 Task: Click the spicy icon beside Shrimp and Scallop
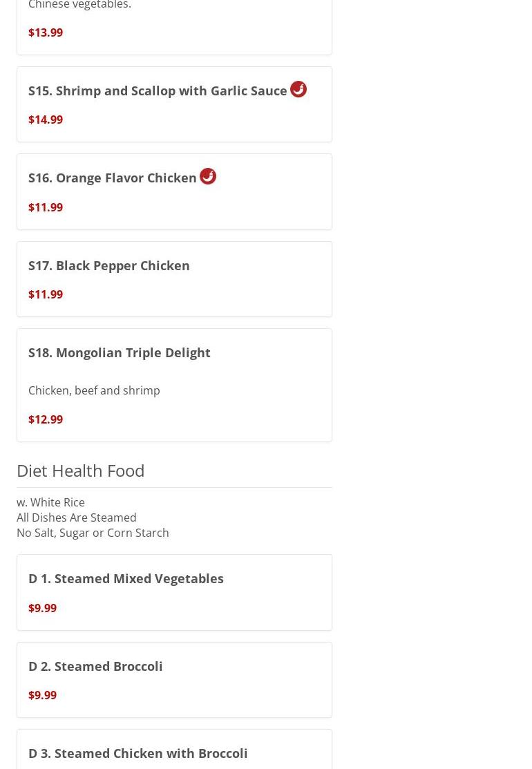tap(298, 89)
